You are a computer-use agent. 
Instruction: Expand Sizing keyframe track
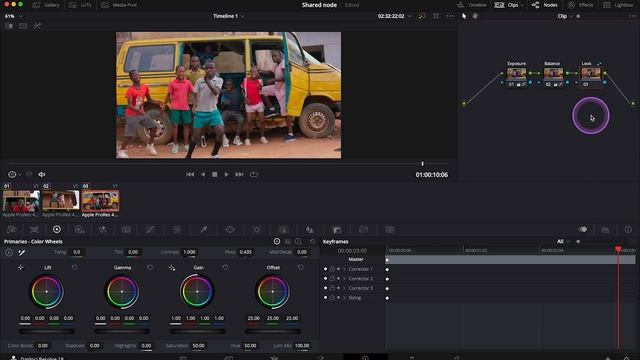(x=344, y=298)
